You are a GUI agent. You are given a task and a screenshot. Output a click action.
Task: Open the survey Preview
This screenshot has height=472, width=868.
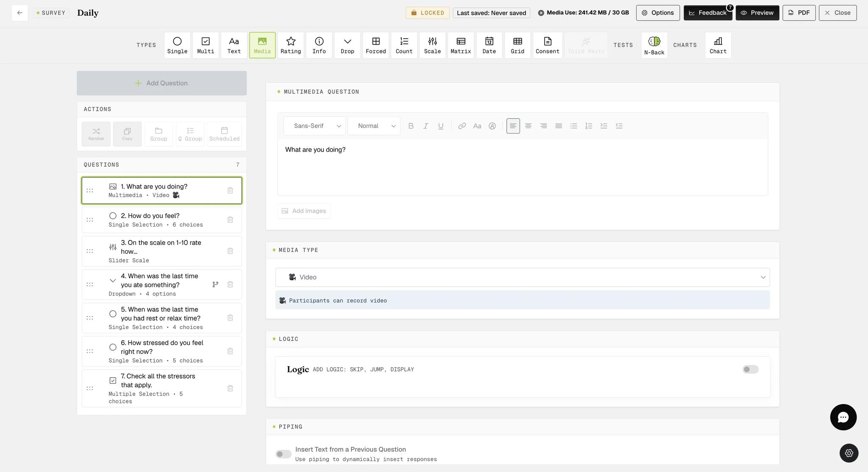coord(757,13)
